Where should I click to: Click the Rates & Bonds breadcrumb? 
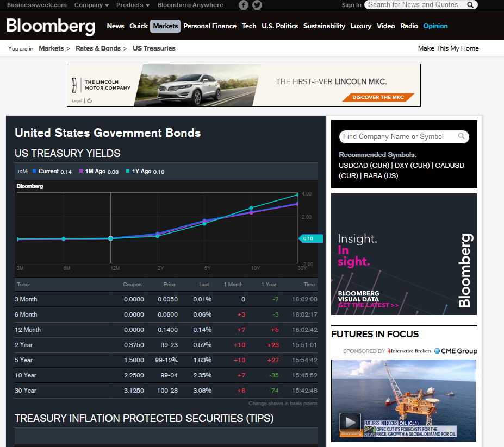tap(98, 48)
